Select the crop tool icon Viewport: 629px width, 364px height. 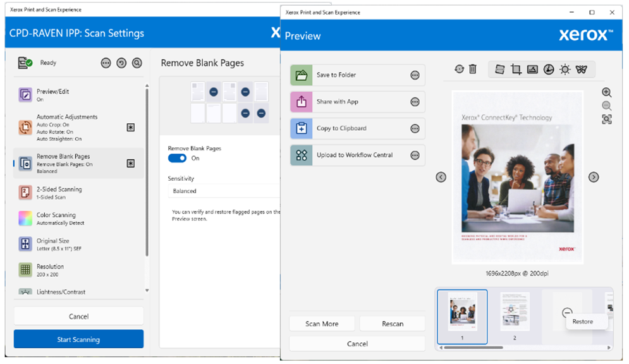pyautogui.click(x=516, y=70)
